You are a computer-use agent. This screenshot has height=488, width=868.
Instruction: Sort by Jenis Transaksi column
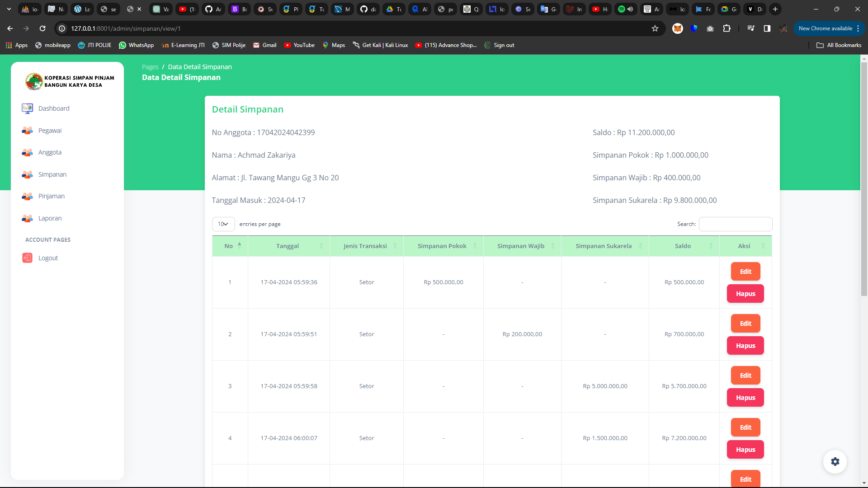point(367,246)
